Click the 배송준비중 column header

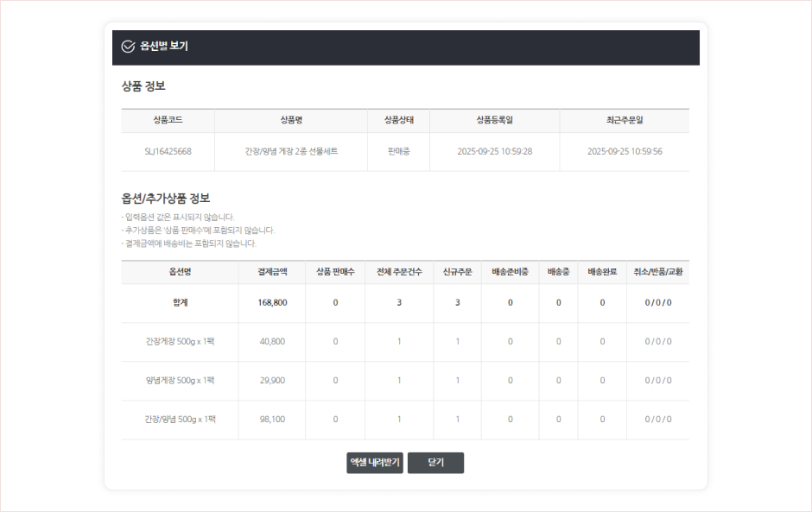510,272
